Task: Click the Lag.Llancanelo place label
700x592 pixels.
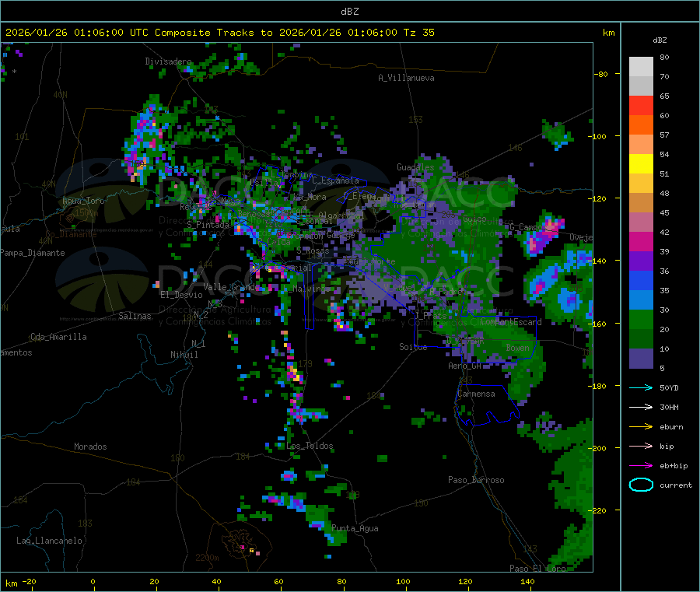Action: coord(49,541)
